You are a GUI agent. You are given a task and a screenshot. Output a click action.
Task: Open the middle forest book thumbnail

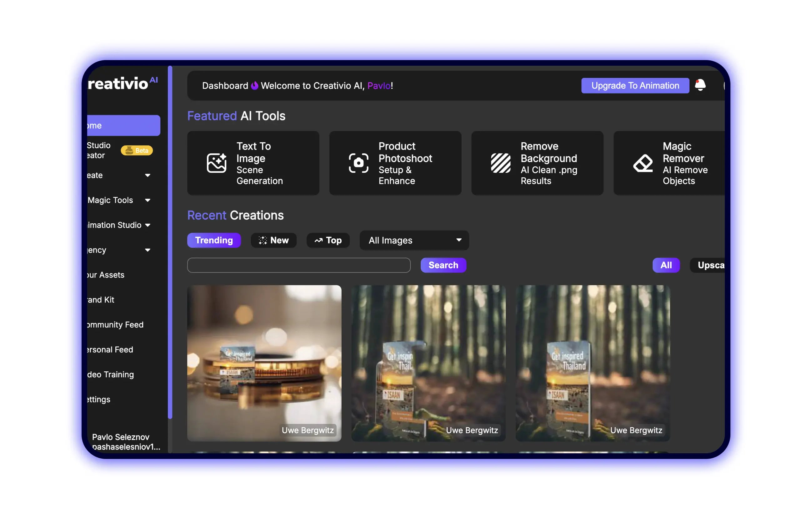(428, 363)
